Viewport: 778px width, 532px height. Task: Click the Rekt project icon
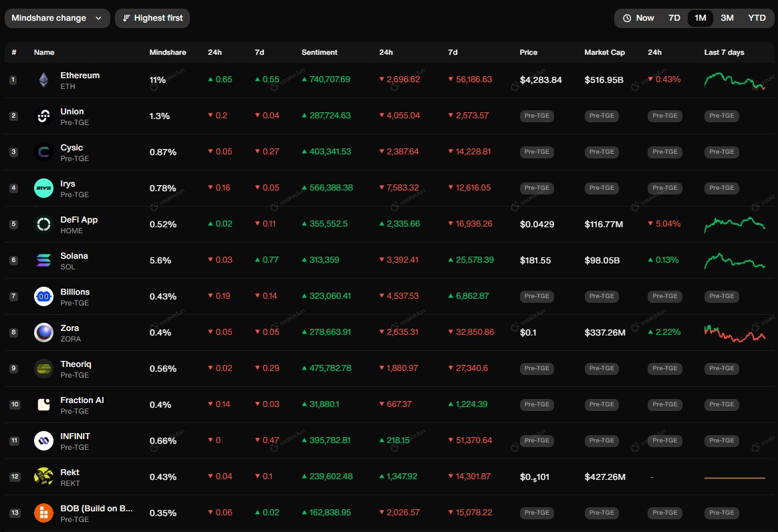43,477
